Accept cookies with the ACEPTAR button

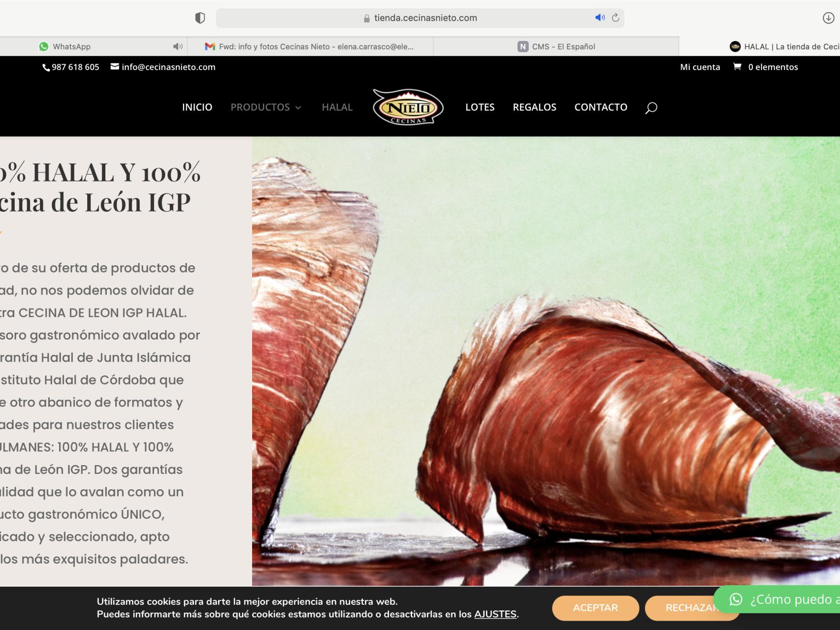595,607
